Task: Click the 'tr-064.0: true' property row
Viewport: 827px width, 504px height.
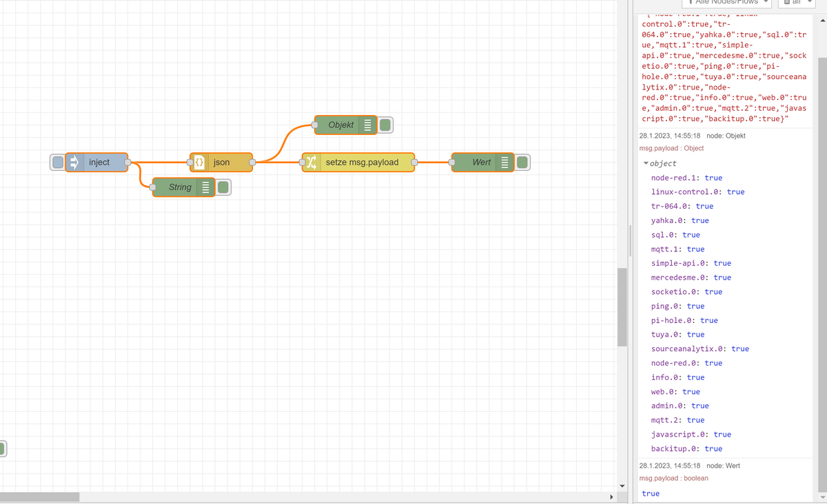Action: click(682, 206)
